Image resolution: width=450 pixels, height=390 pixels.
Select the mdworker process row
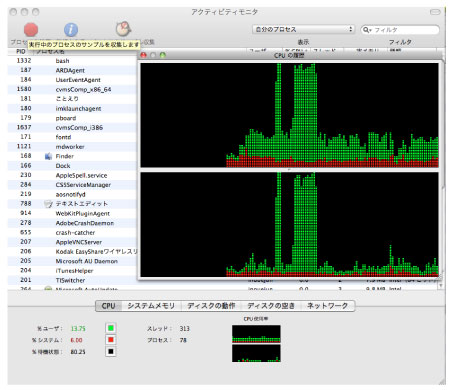tap(72, 147)
